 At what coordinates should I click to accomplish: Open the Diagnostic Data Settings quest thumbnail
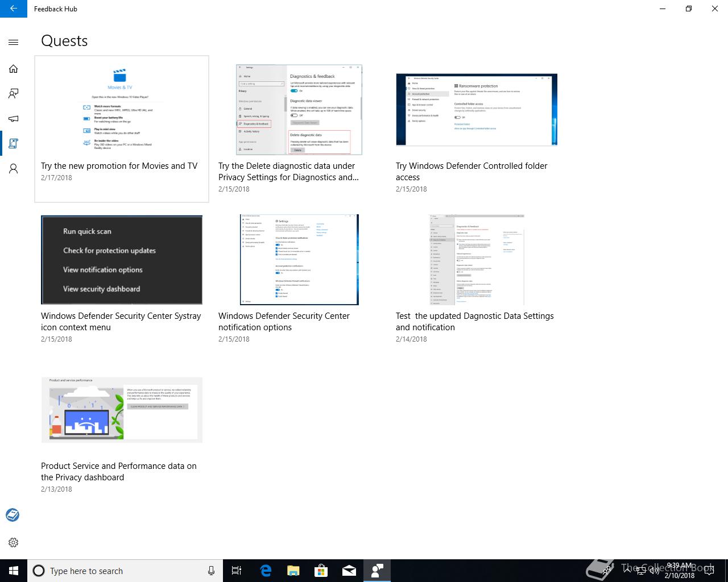[477, 260]
